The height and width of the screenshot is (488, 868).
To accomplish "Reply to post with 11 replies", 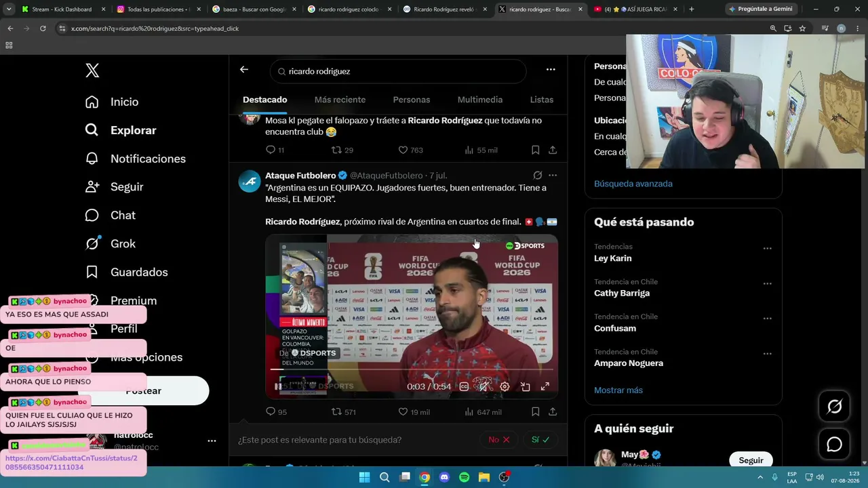I will click(275, 150).
